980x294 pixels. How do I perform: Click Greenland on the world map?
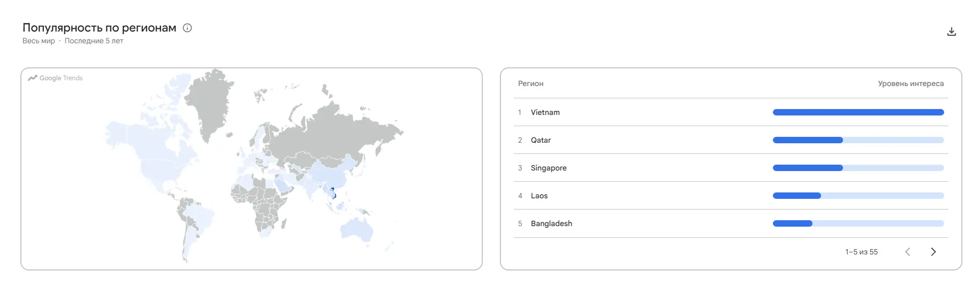coord(208,104)
